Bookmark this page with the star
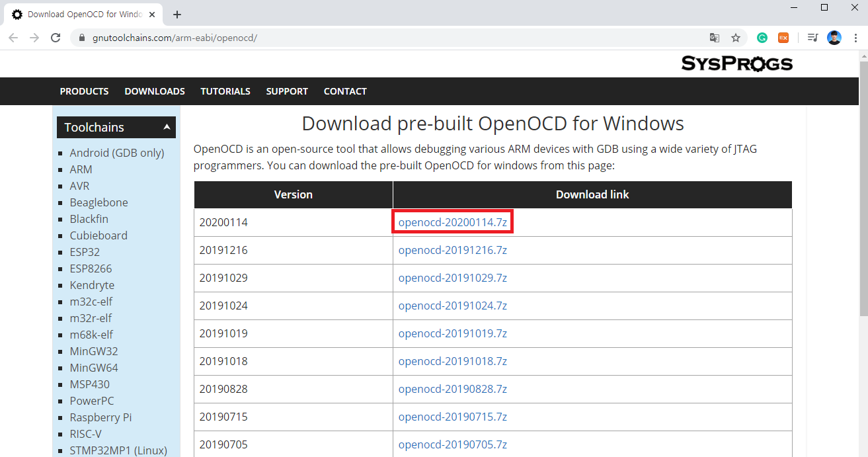868x457 pixels. coord(735,38)
